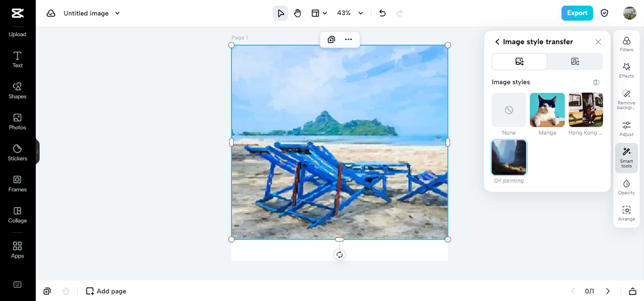Image resolution: width=644 pixels, height=301 pixels.
Task: Duplicate page icon in bottom bar
Action: (x=47, y=291)
